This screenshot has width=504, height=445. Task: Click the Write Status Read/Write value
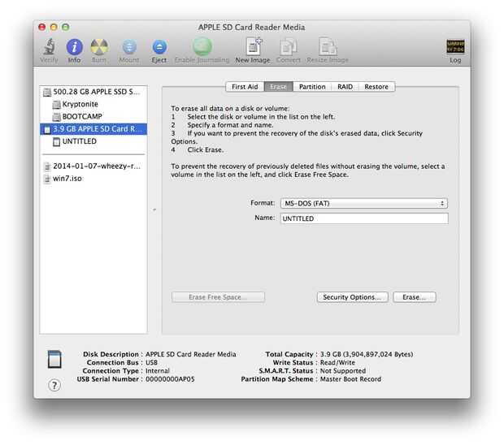pos(337,362)
